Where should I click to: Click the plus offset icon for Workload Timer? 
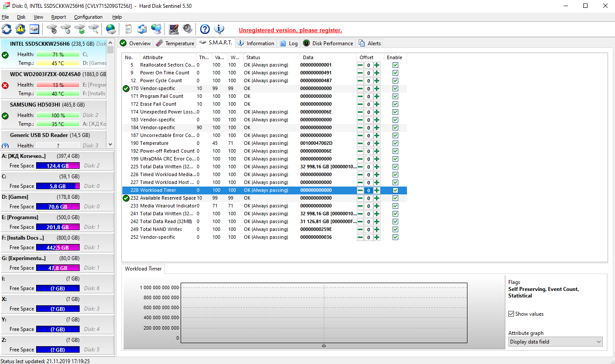pyautogui.click(x=376, y=190)
